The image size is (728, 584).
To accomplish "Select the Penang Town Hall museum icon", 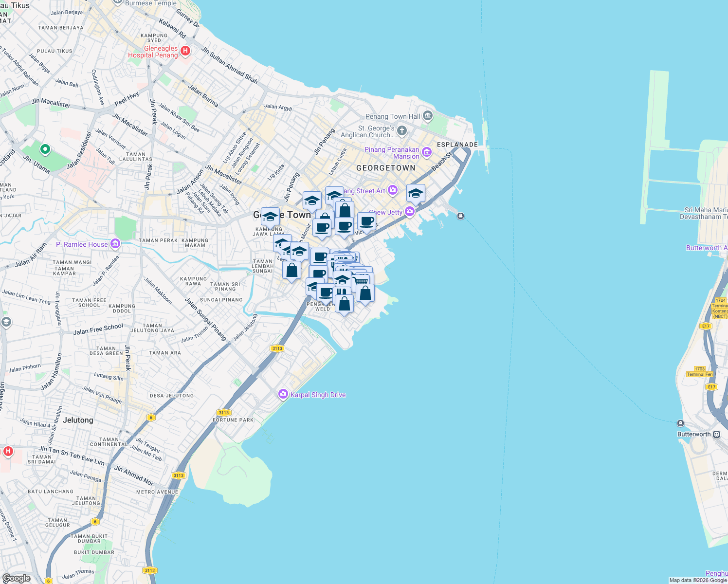I will click(x=427, y=116).
